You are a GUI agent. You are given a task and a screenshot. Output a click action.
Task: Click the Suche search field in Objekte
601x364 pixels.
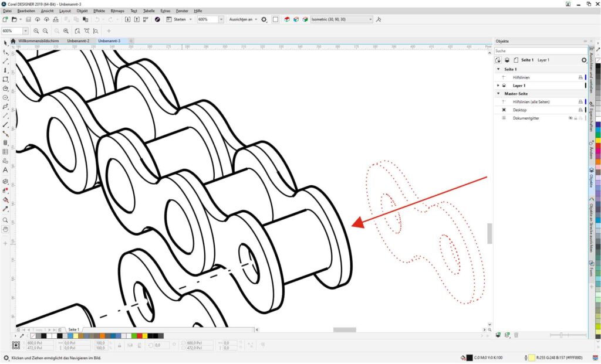pos(541,51)
